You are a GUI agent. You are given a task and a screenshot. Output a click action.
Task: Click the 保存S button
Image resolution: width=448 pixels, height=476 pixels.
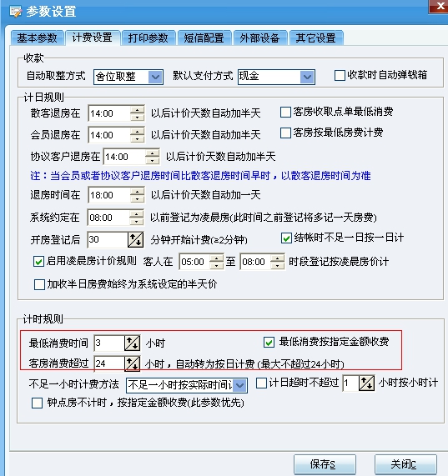325,464
